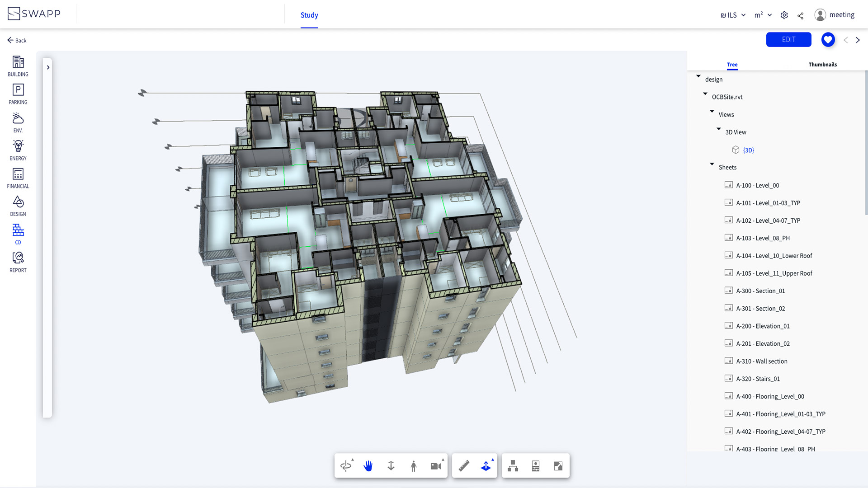Click the EDIT button
This screenshot has width=868, height=488.
tap(788, 40)
